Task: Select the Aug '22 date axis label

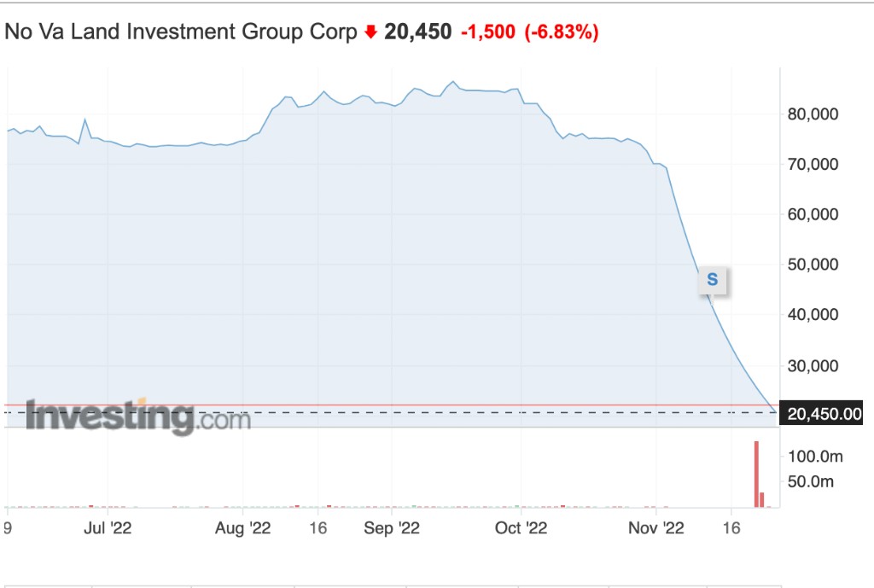Action: click(242, 528)
